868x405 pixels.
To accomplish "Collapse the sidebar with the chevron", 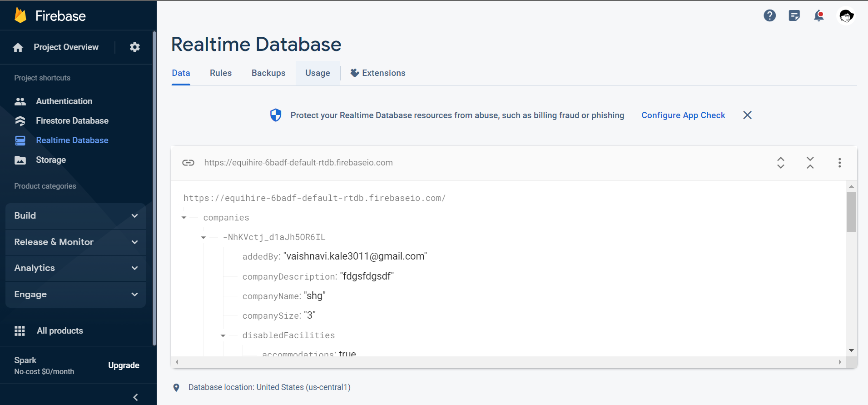I will (135, 397).
